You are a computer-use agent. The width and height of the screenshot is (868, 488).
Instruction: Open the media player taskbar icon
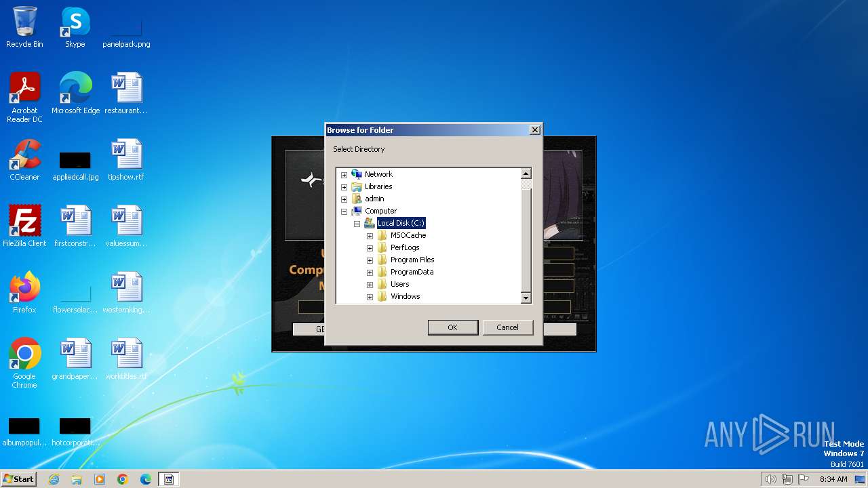point(100,479)
